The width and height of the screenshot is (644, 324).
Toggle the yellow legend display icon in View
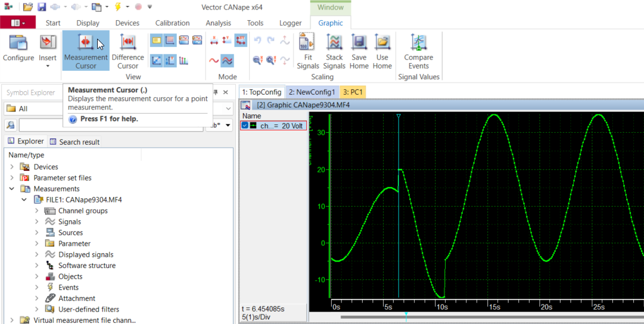157,40
